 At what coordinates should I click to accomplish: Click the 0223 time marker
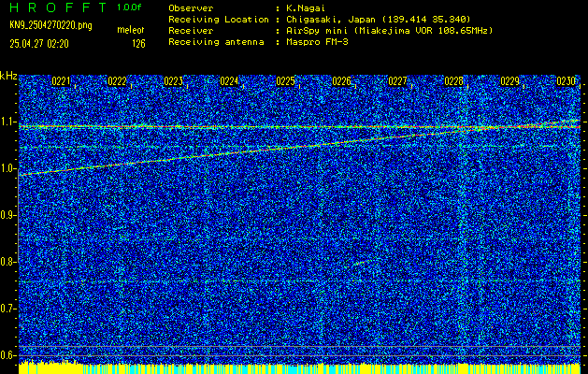(x=173, y=81)
